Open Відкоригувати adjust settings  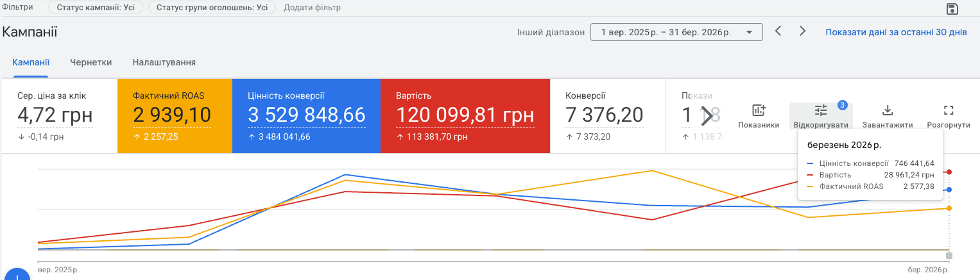point(821,117)
